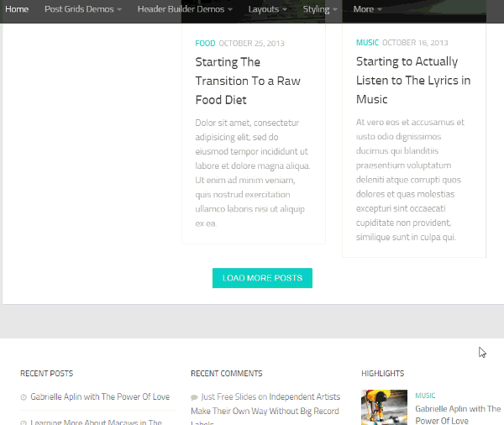Open 'Starting to Actually Listen to The Lyrics' post
504x425 pixels.
point(413,81)
